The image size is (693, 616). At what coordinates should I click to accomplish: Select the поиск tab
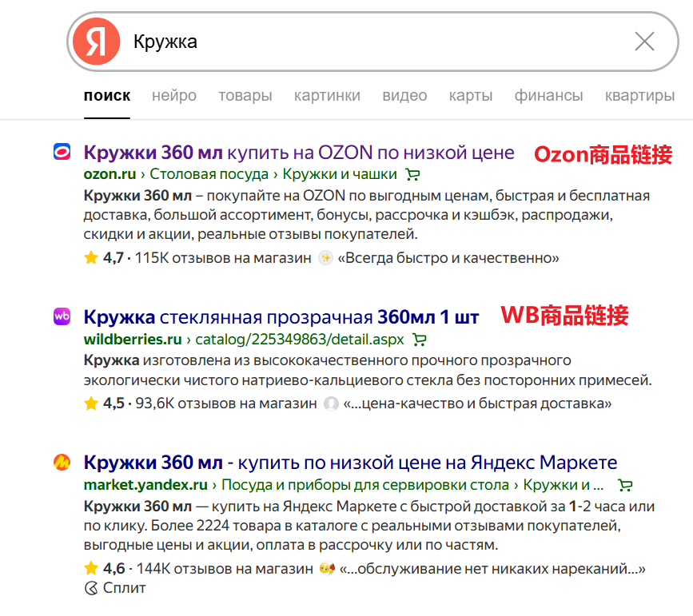[x=107, y=95]
